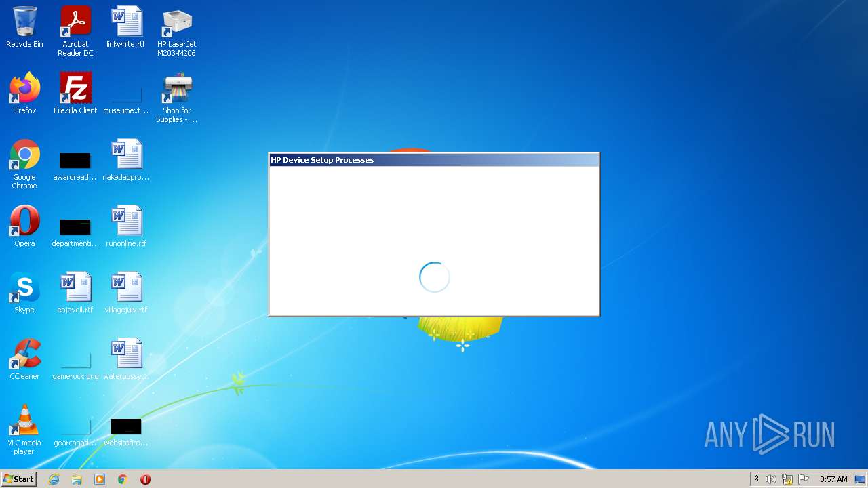Open Internet Explorer from the taskbar

click(x=54, y=479)
